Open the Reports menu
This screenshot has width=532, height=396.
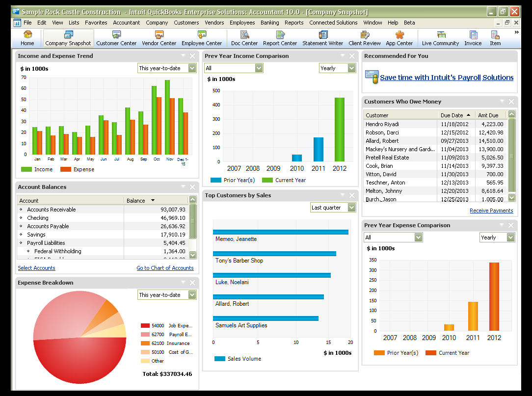click(x=294, y=23)
